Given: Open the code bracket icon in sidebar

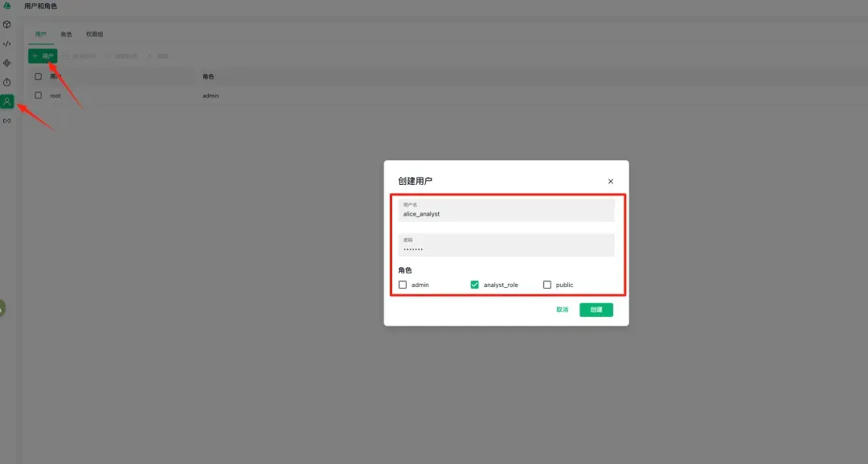Looking at the screenshot, I should click(7, 44).
